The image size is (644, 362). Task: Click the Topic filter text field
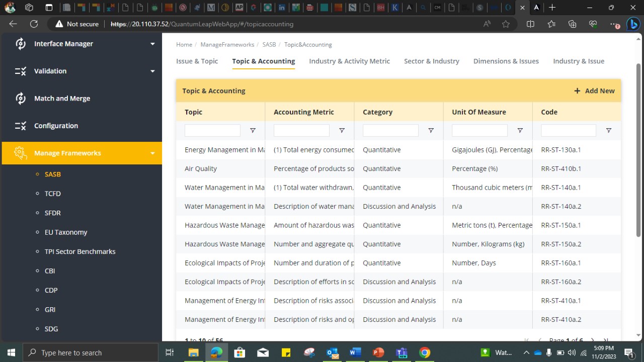tap(212, 131)
